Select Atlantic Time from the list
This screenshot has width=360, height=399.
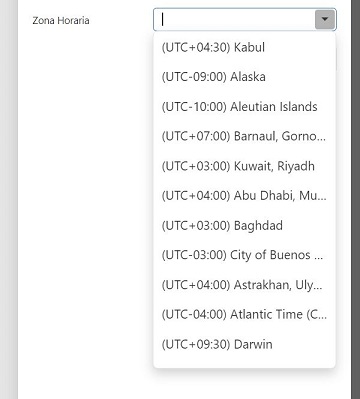coord(244,314)
